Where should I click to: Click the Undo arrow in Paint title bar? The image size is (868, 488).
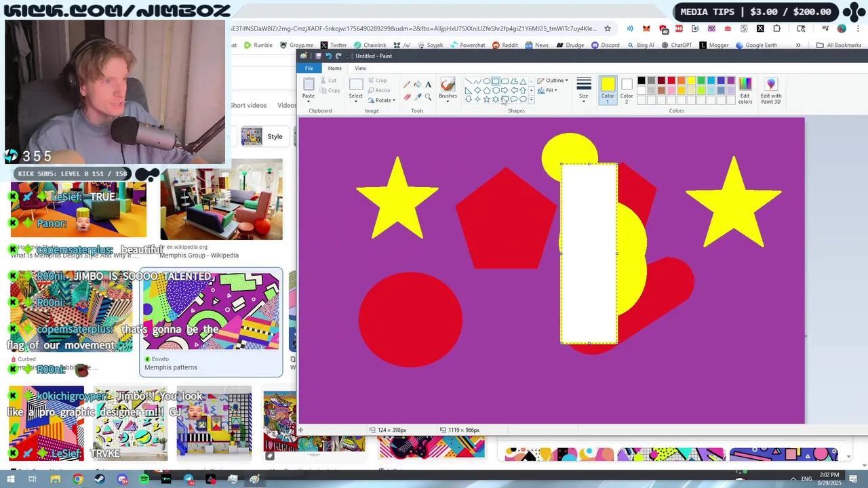point(328,56)
